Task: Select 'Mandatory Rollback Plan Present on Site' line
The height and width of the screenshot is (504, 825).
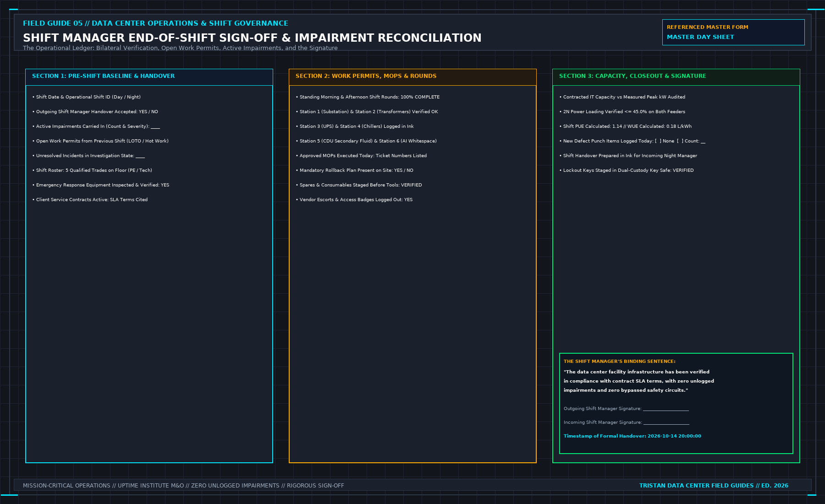Action: pos(355,170)
